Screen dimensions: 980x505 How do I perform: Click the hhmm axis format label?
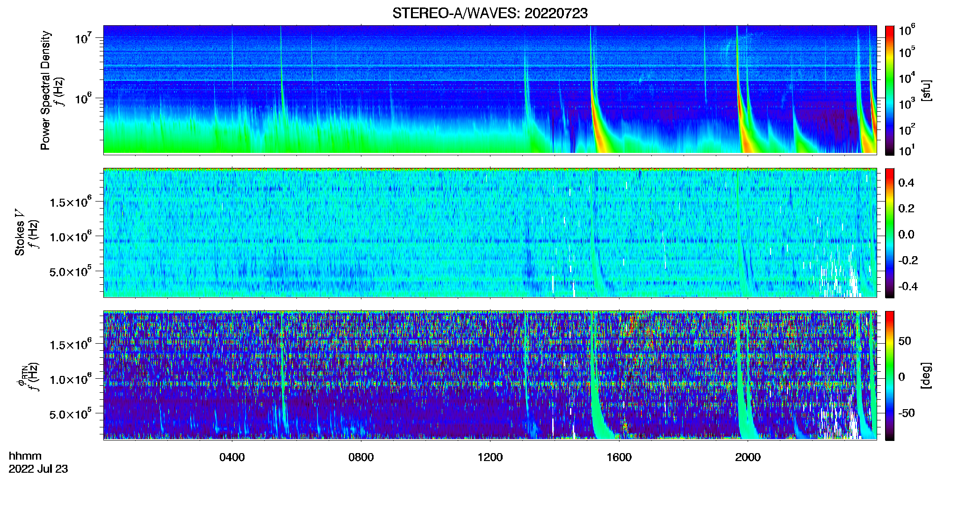(25, 456)
